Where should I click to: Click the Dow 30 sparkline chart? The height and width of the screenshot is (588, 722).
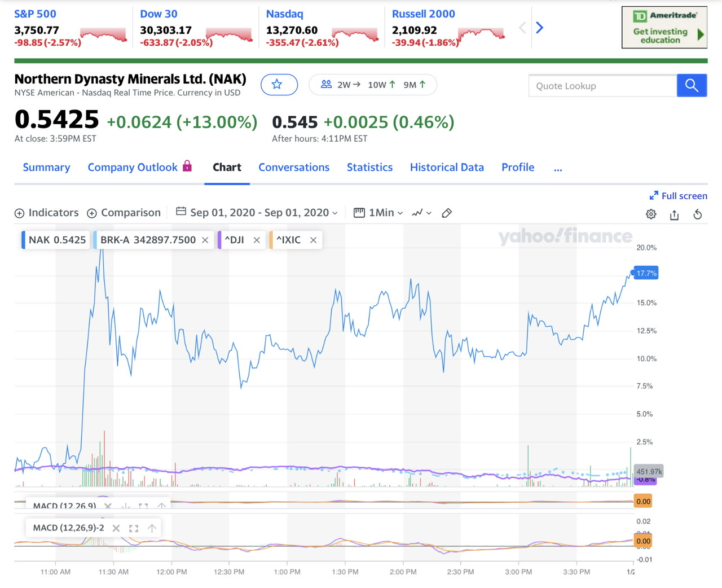pyautogui.click(x=230, y=34)
